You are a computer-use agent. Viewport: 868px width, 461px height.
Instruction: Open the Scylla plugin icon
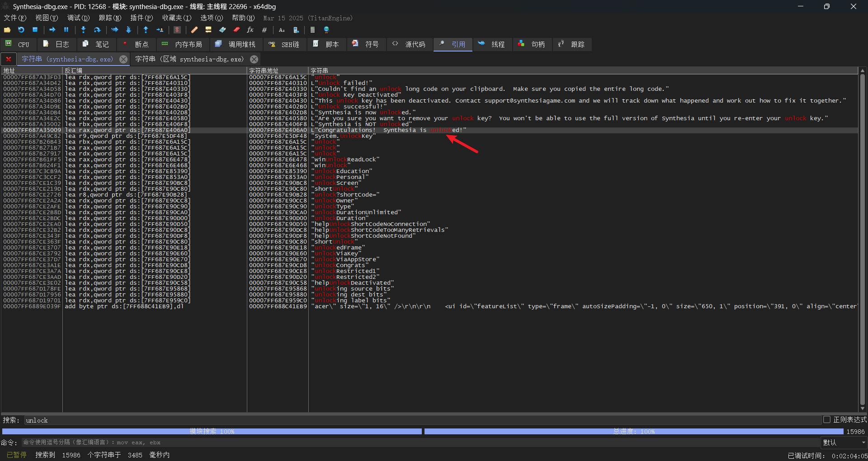pyautogui.click(x=177, y=30)
